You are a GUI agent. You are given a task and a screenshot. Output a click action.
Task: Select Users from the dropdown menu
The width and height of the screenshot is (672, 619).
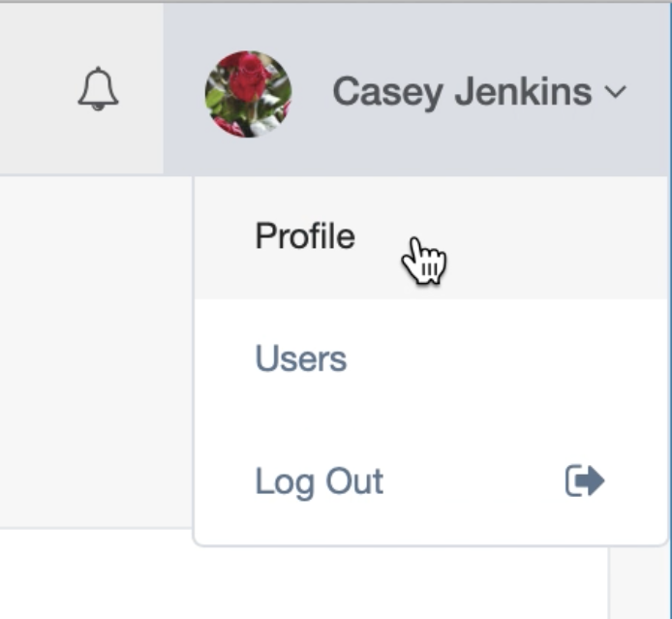(300, 359)
